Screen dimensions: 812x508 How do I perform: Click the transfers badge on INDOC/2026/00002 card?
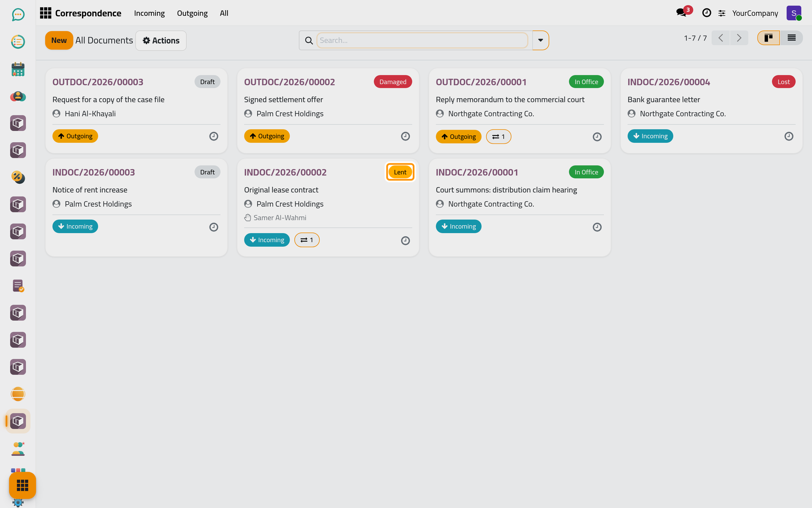pos(307,240)
